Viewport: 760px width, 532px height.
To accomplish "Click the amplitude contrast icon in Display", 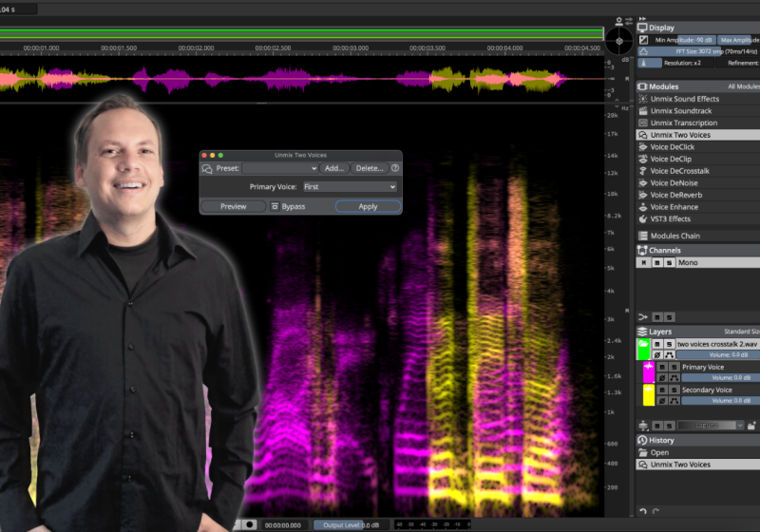I will click(643, 40).
